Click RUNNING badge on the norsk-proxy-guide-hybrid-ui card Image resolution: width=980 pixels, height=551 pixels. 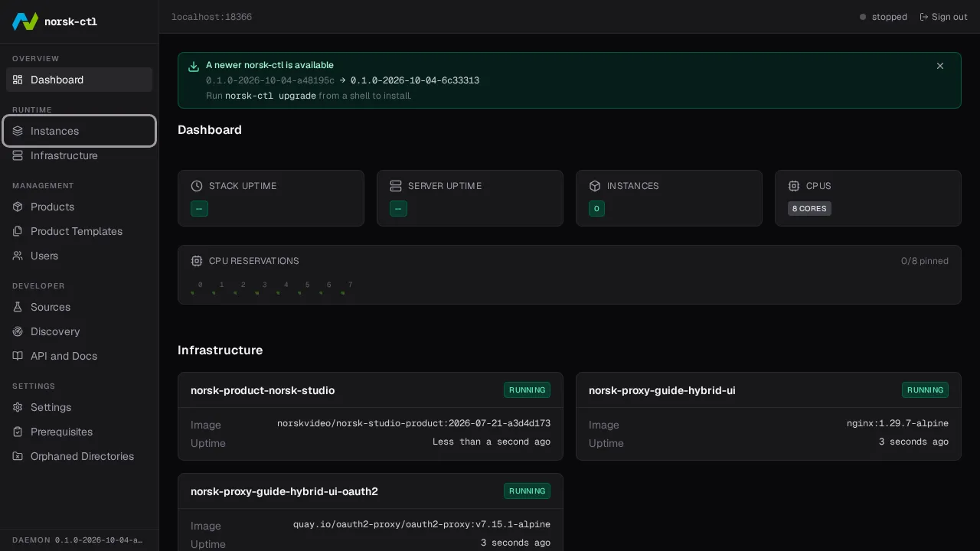[925, 390]
